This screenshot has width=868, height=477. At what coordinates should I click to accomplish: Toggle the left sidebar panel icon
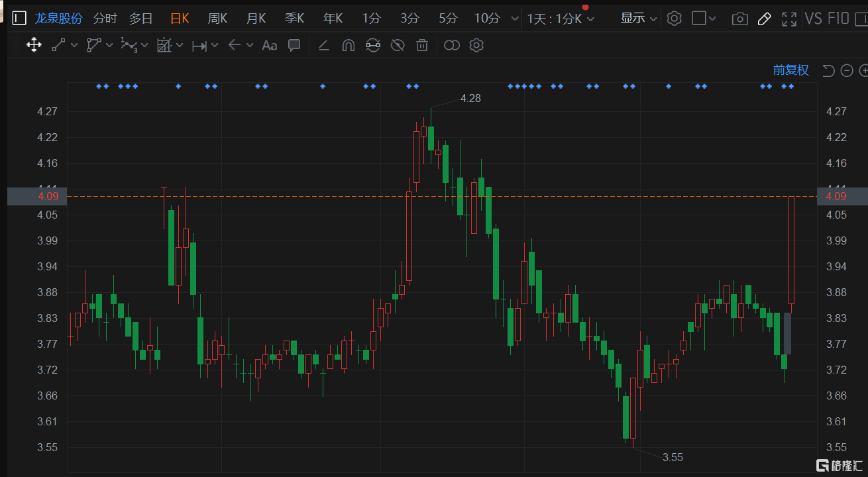(x=19, y=19)
